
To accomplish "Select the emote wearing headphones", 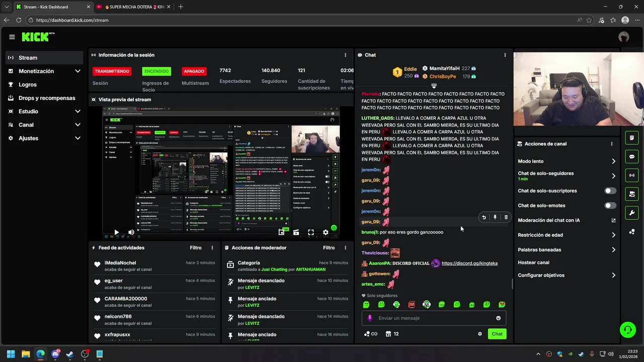I will click(427, 305).
